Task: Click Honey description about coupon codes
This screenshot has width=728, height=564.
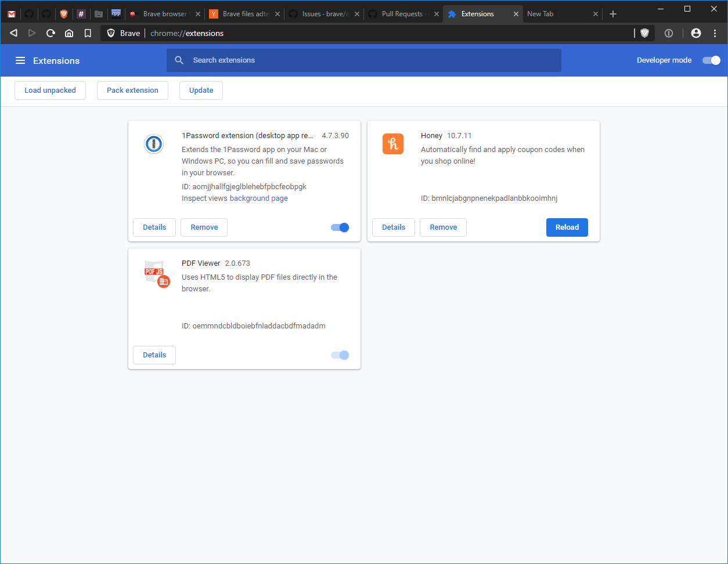Action: pos(503,156)
